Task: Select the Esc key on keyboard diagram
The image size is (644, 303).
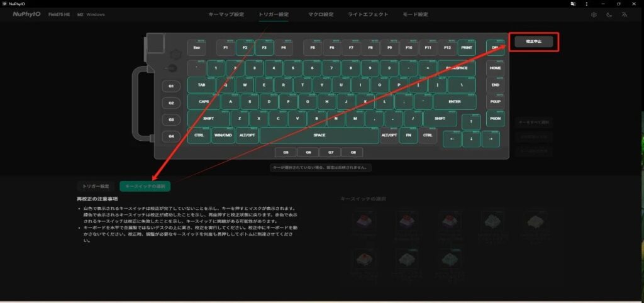Action: point(196,48)
